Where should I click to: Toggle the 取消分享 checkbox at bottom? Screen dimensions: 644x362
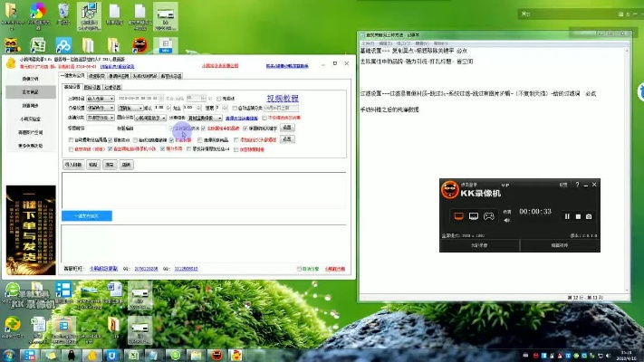coord(300,268)
